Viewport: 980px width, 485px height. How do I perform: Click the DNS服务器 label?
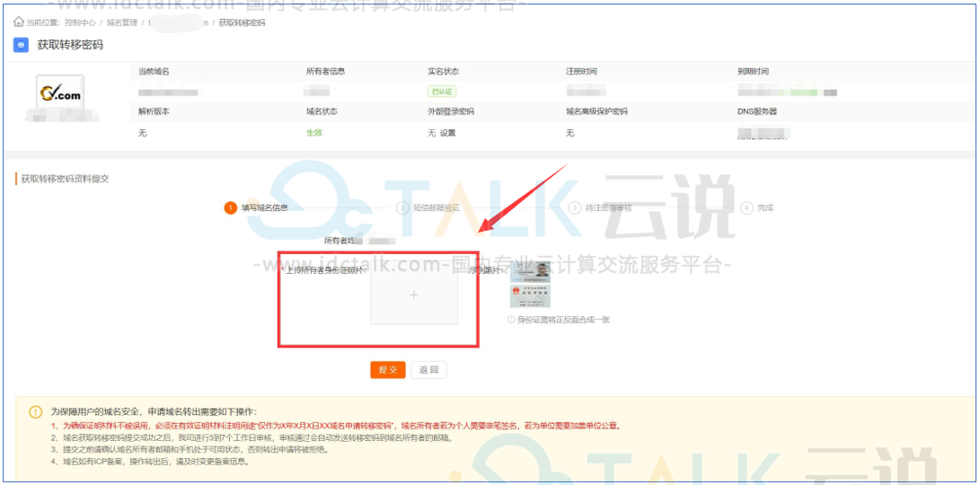757,112
